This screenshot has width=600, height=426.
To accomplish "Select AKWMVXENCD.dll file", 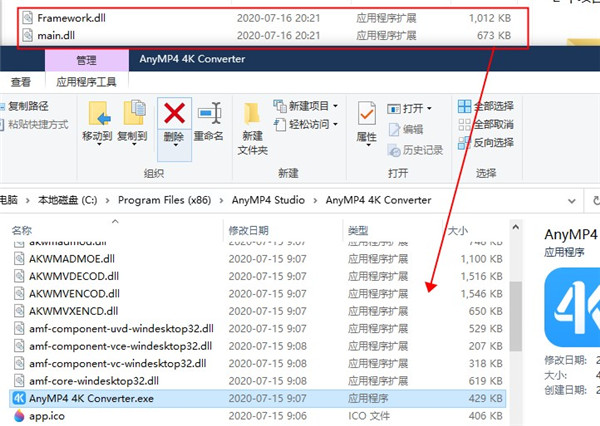I will click(x=257, y=311).
